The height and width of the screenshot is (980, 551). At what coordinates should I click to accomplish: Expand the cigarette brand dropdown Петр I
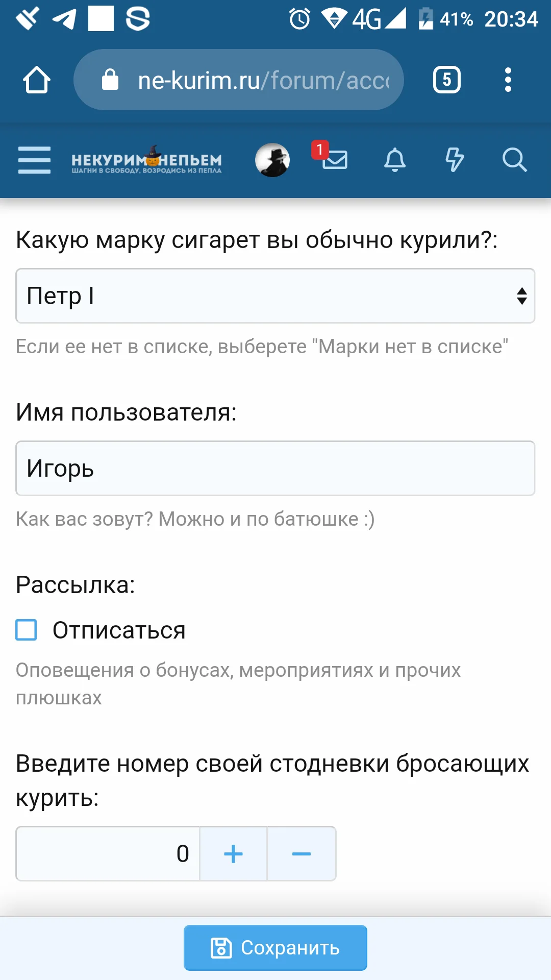pyautogui.click(x=275, y=296)
